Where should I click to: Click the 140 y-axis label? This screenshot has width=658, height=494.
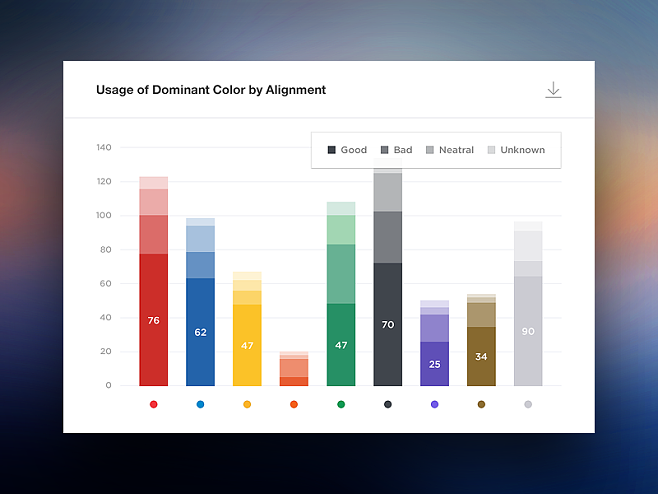104,147
